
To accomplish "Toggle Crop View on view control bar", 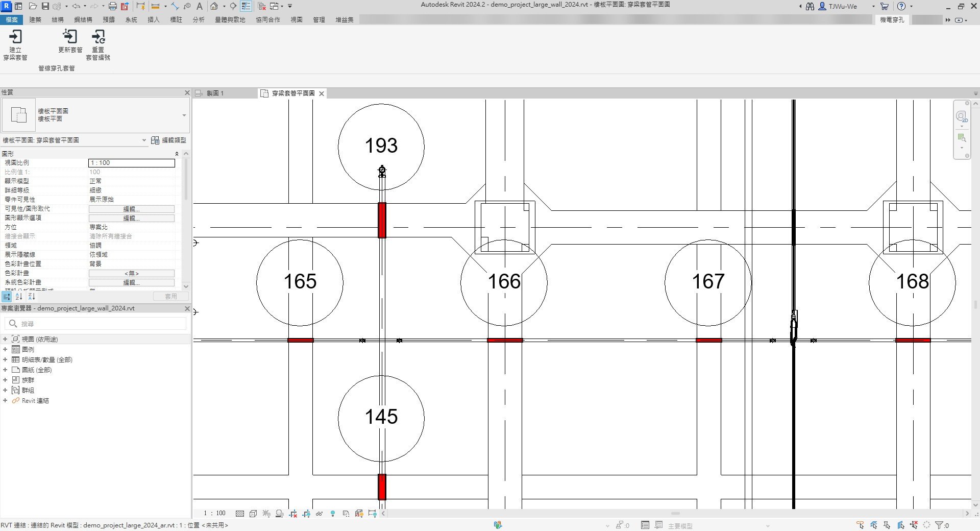I will point(293,514).
